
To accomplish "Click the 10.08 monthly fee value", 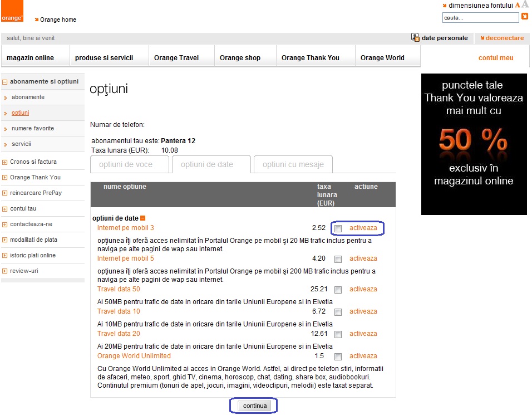I will [169, 150].
